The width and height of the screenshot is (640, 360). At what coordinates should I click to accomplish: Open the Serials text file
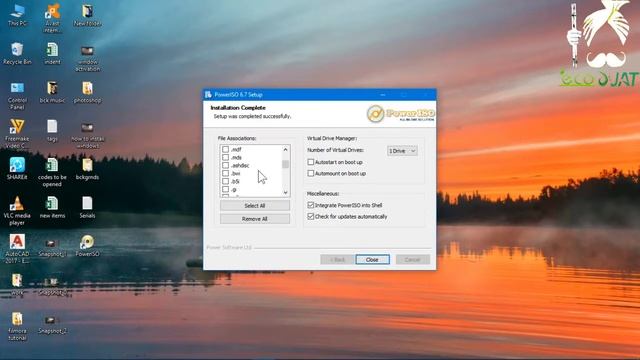(x=87, y=207)
